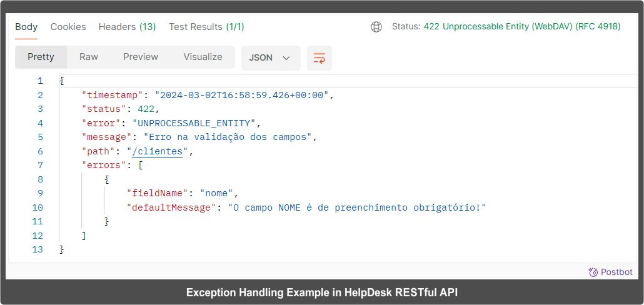Click the UNPROCESSABLE_ENTITY value
The image size is (644, 305).
pos(194,123)
